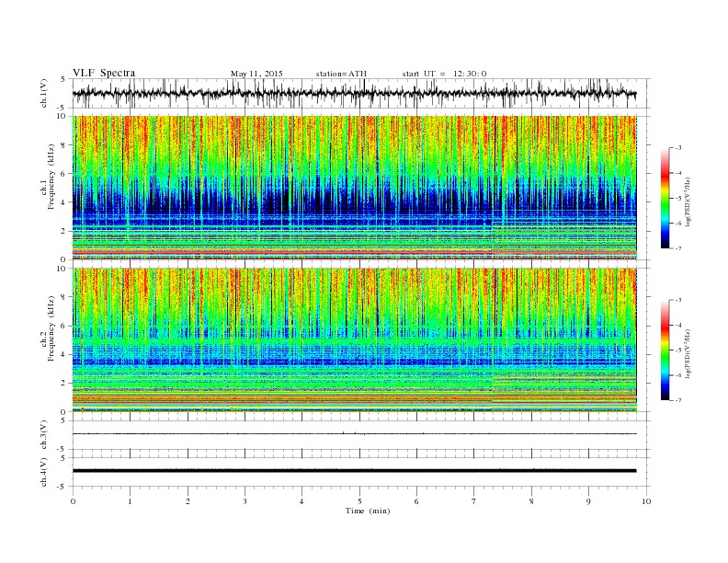Click the "5" tick on ch.3(V) axis

[63, 420]
